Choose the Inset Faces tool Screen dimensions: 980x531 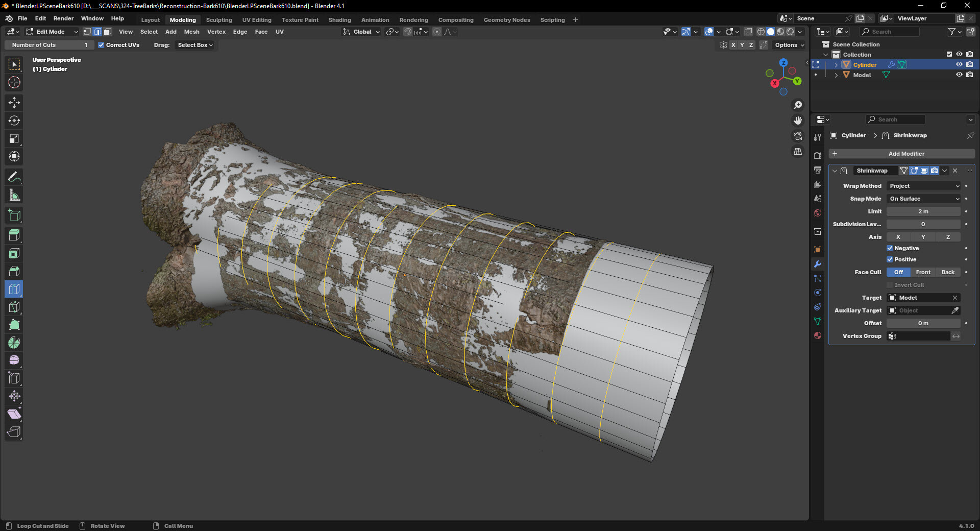(14, 253)
